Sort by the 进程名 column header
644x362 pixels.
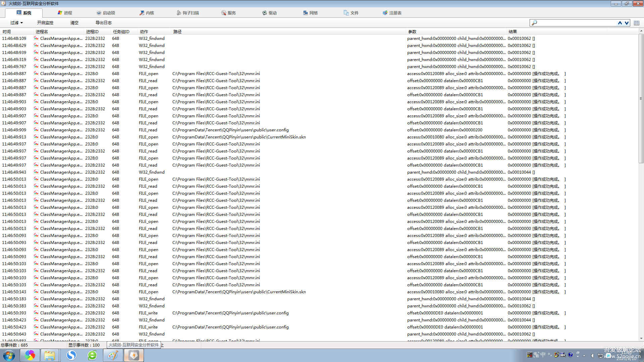[x=58, y=32]
